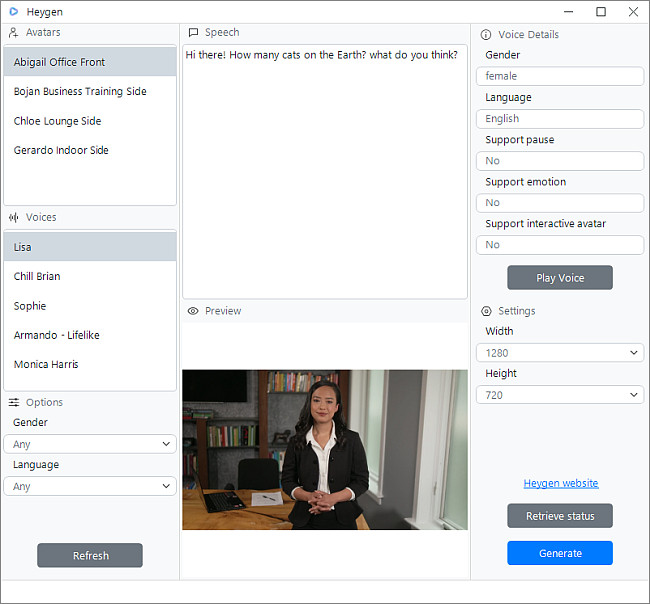Select the Sophie voice
Image resolution: width=650 pixels, height=604 pixels.
point(90,306)
